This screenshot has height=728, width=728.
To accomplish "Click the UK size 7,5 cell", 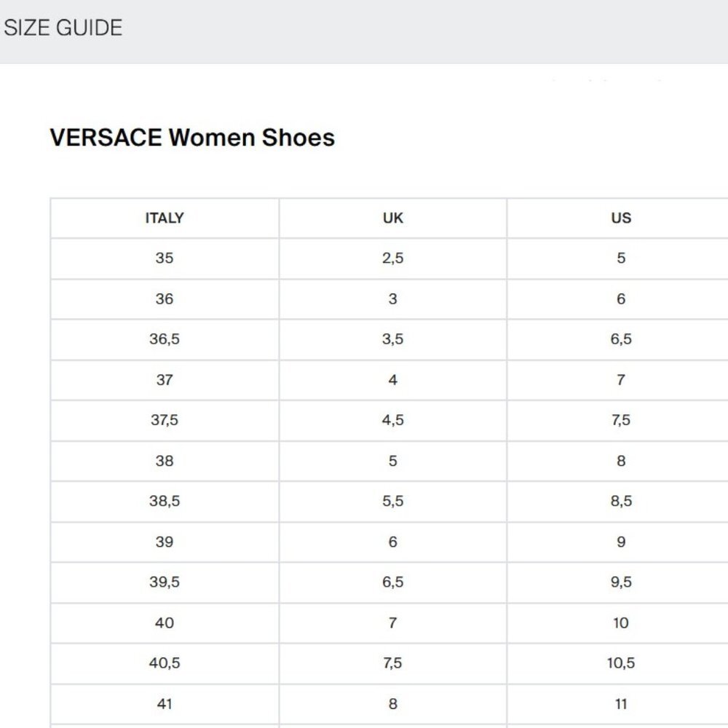I will [x=393, y=663].
